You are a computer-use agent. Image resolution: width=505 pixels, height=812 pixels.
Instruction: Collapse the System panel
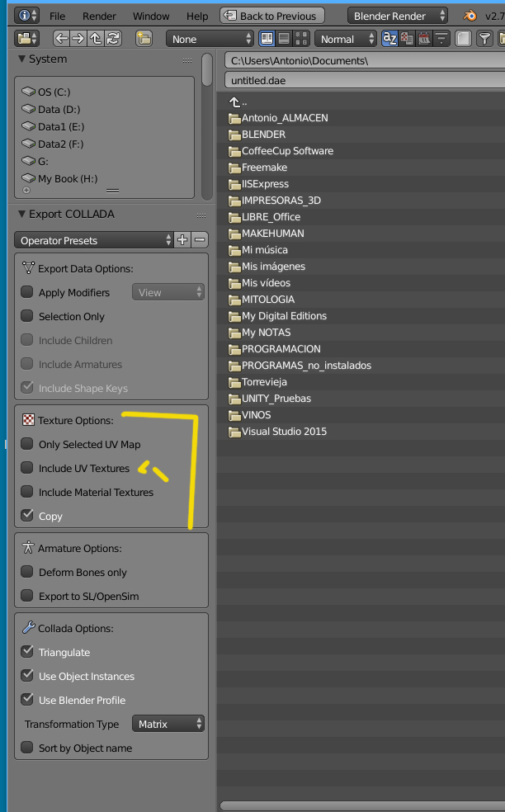tap(21, 59)
